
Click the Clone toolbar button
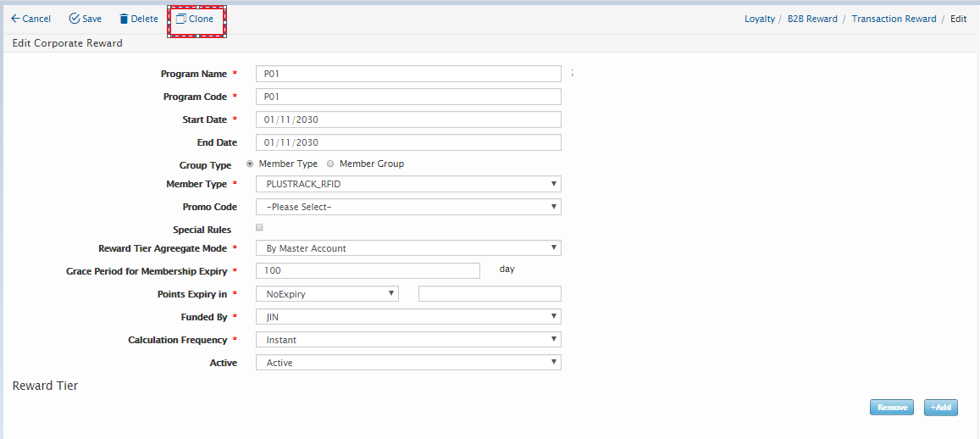pyautogui.click(x=196, y=19)
